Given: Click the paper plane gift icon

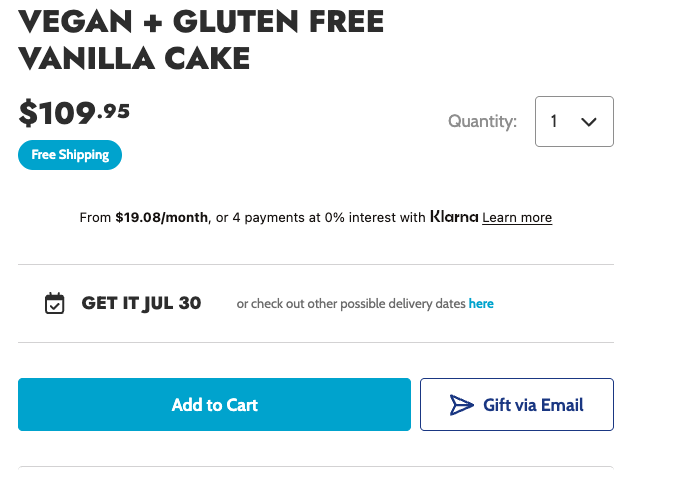Looking at the screenshot, I should click(461, 405).
